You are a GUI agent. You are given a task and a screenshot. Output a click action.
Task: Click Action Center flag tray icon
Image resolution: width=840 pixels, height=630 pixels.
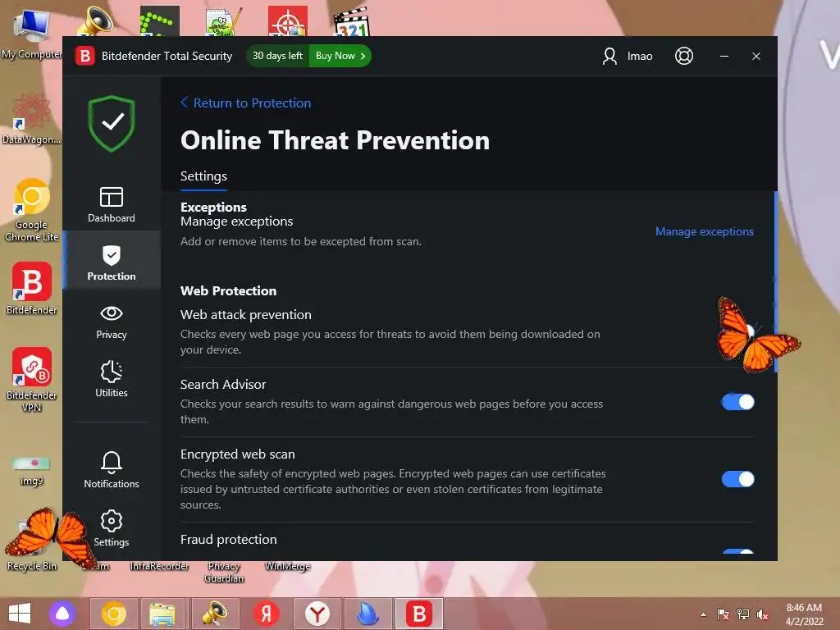tap(723, 614)
